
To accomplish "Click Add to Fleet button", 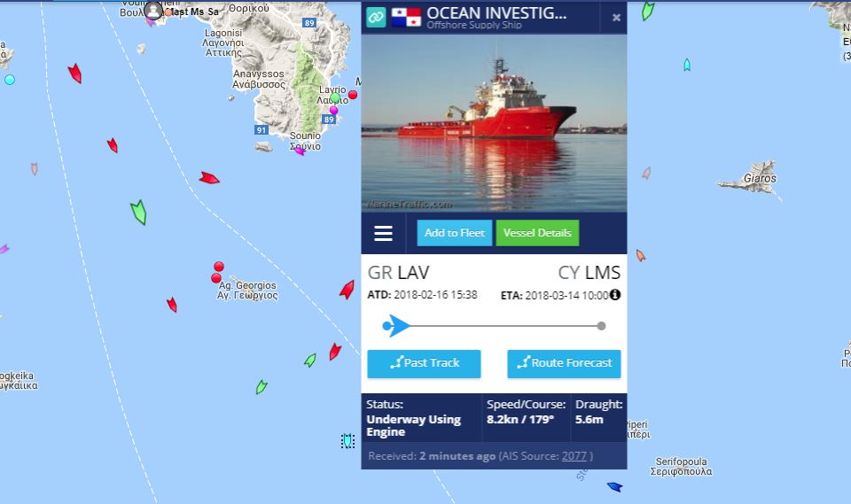I will 454,233.
